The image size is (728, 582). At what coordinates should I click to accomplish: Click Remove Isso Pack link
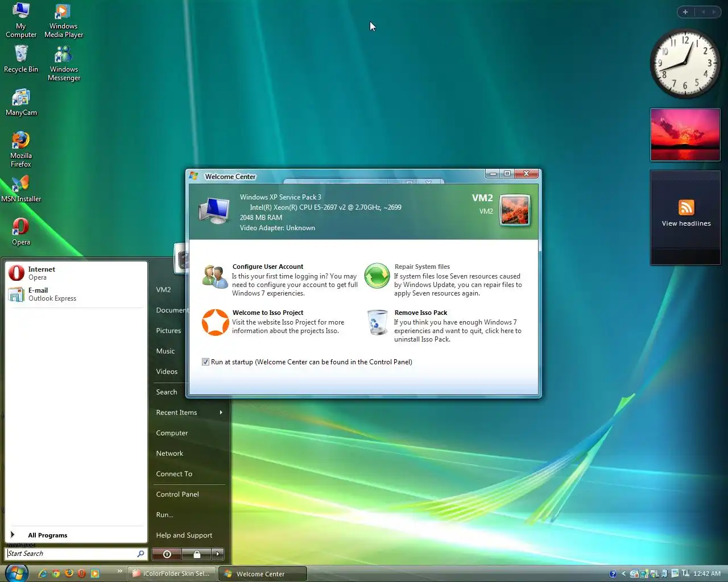[421, 313]
